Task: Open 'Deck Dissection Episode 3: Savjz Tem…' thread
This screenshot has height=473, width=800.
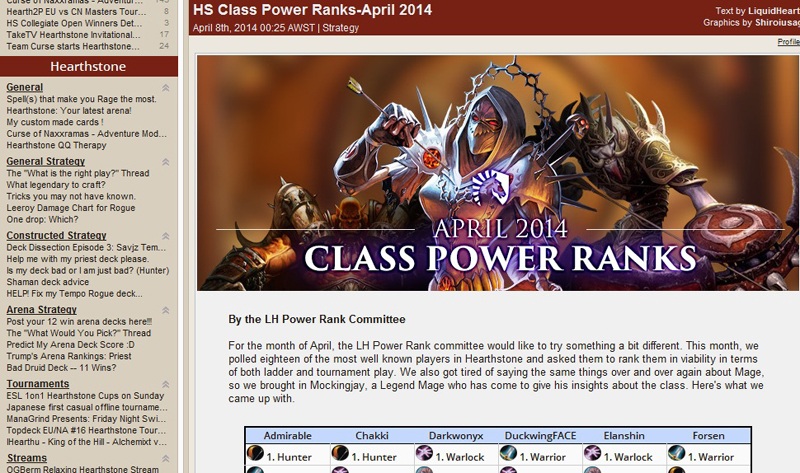Action: [86, 247]
